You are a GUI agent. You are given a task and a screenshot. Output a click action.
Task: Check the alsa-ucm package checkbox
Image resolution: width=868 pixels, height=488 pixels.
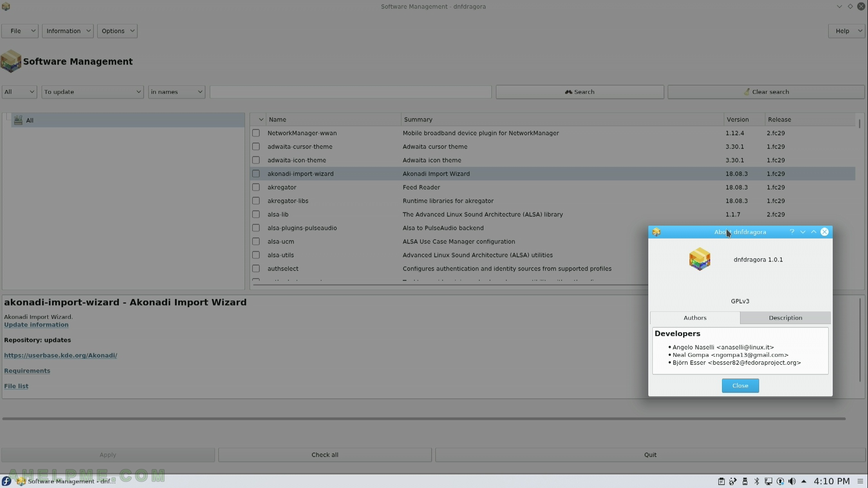(x=256, y=241)
